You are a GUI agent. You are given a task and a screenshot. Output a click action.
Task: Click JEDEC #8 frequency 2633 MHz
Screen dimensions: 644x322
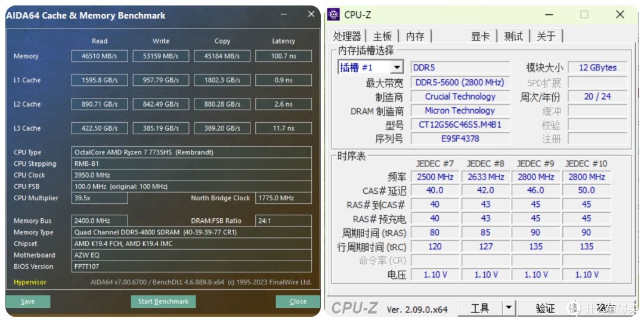[x=485, y=177]
